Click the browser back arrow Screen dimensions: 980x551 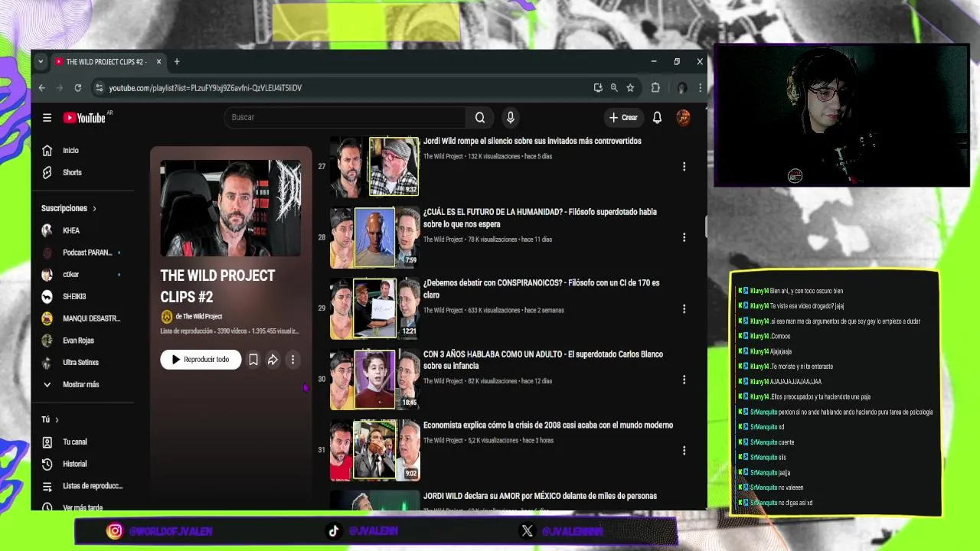(x=42, y=88)
